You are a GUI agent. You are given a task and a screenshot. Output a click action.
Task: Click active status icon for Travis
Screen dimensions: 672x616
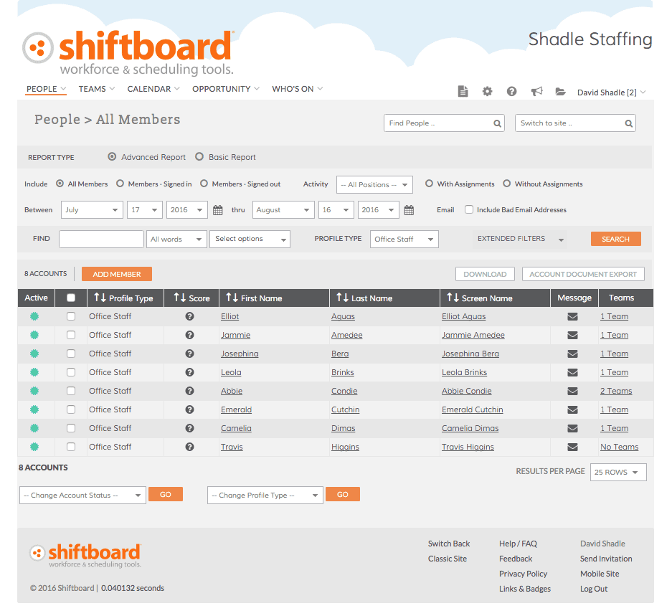(x=34, y=447)
